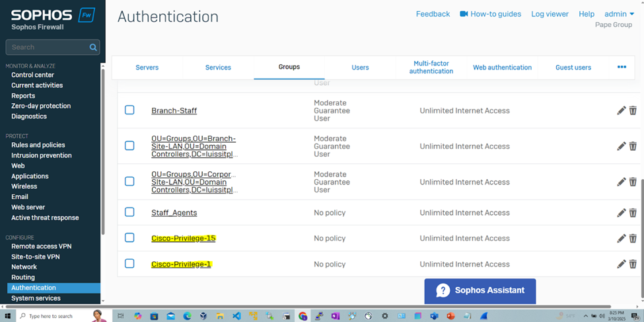Screen dimensions: 644x322
Task: Open the Staff_Agents group link
Action: (174, 213)
